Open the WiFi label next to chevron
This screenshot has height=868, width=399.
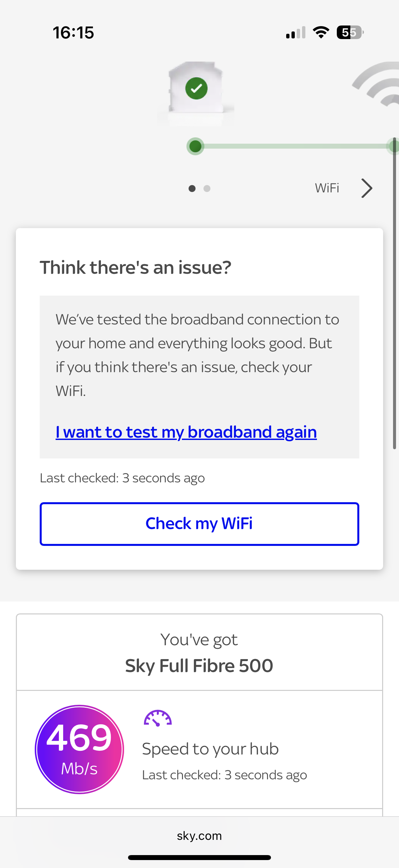tap(327, 188)
